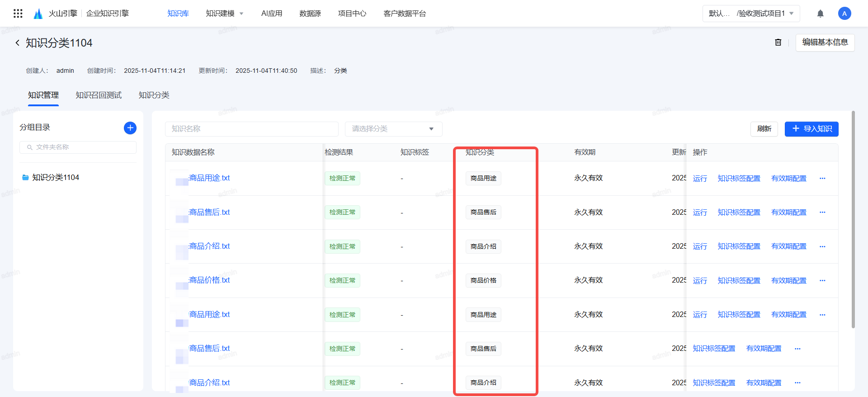The image size is (868, 397).
Task: Expand the 请选择分类 dropdown
Action: click(393, 129)
